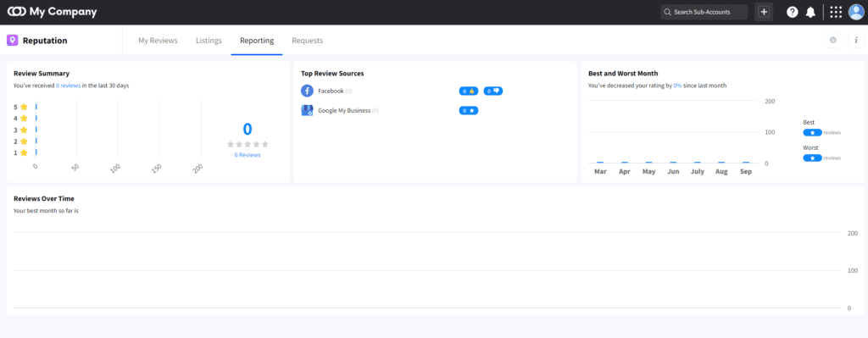This screenshot has width=868, height=338.
Task: Focus the Search Sub-Accounts field
Action: pyautogui.click(x=704, y=12)
